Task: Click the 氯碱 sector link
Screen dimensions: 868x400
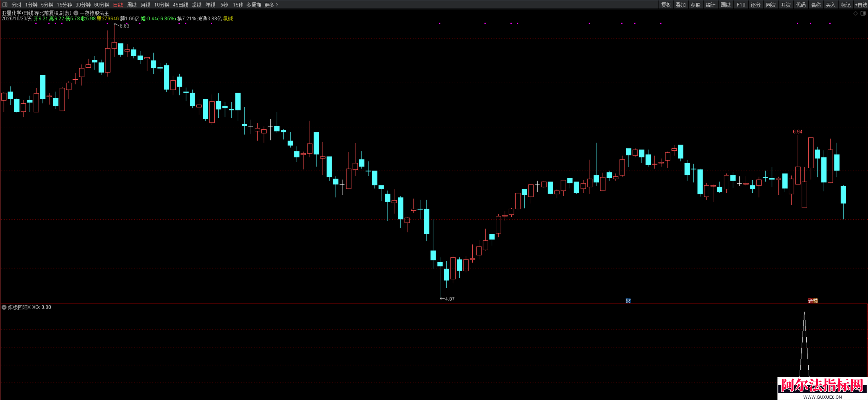Action: 228,19
